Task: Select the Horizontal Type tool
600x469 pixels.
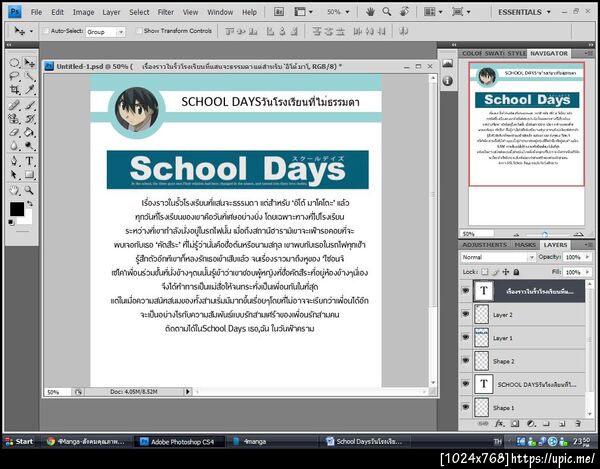Action: tap(29, 161)
